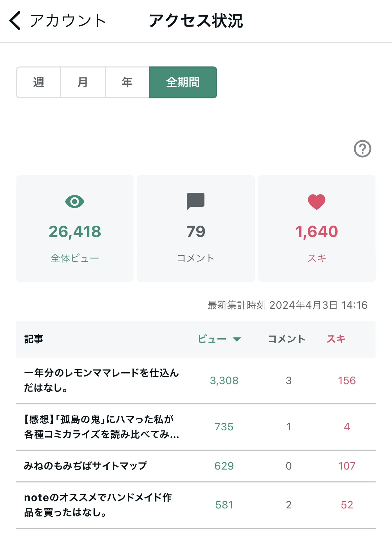This screenshot has width=392, height=537.
Task: Tap the pink heart スキ icon
Action: pyautogui.click(x=317, y=202)
